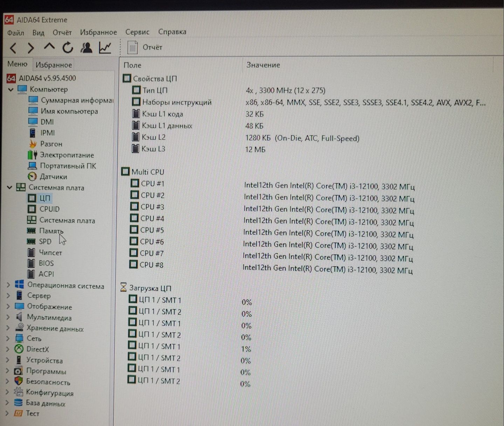Open the Справка menu
Image resolution: width=504 pixels, height=426 pixels.
[172, 32]
